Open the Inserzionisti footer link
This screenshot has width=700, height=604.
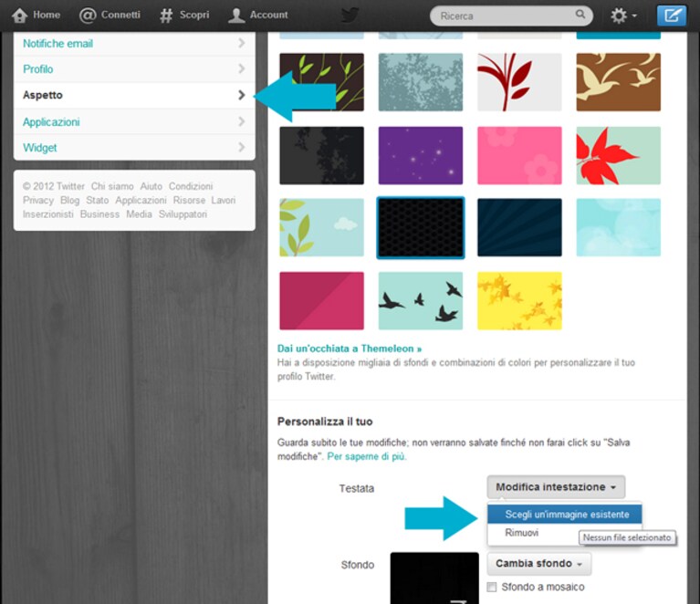(48, 214)
